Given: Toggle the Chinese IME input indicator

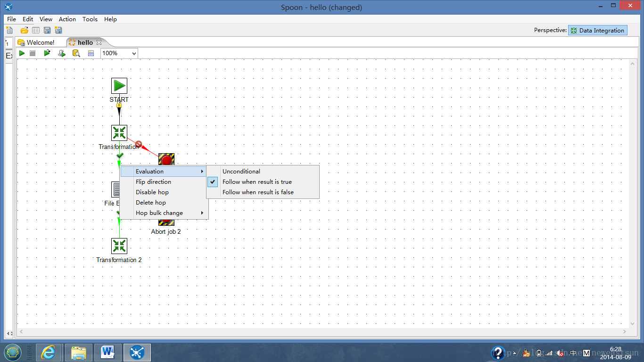Looking at the screenshot, I should coord(573,353).
